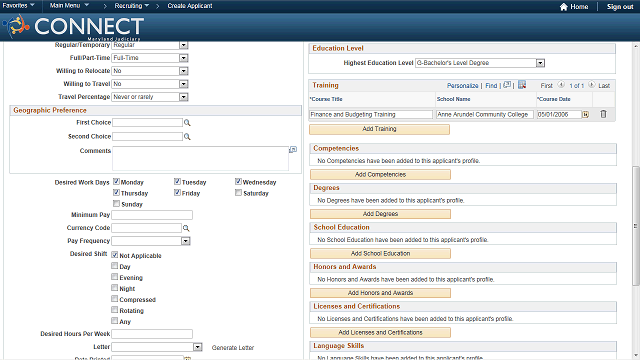Open Second Choice lookup magnifier

coord(187,136)
